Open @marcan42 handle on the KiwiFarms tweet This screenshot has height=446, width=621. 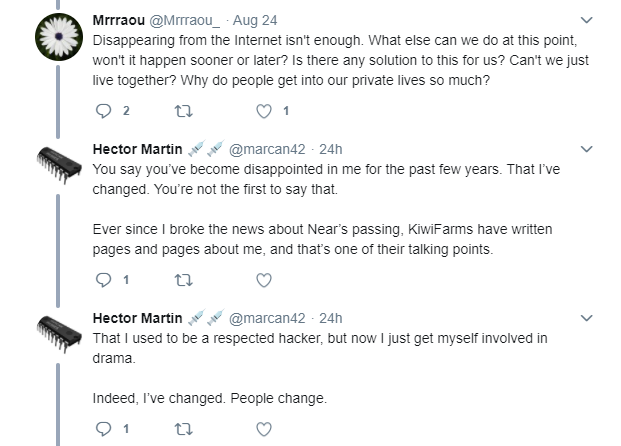pos(267,149)
